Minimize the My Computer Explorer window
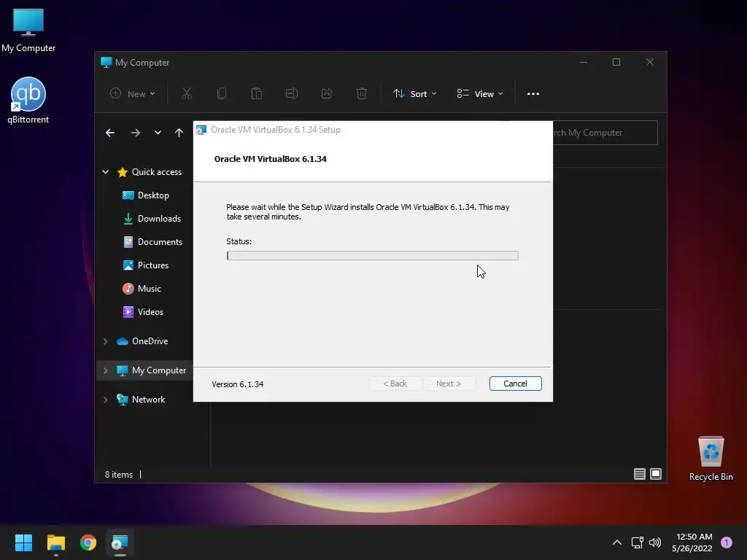 pos(584,63)
